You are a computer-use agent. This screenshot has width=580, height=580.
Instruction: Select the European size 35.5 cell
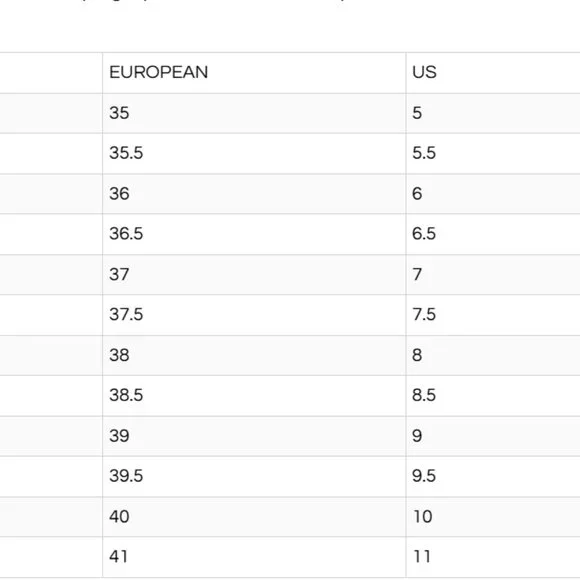254,154
